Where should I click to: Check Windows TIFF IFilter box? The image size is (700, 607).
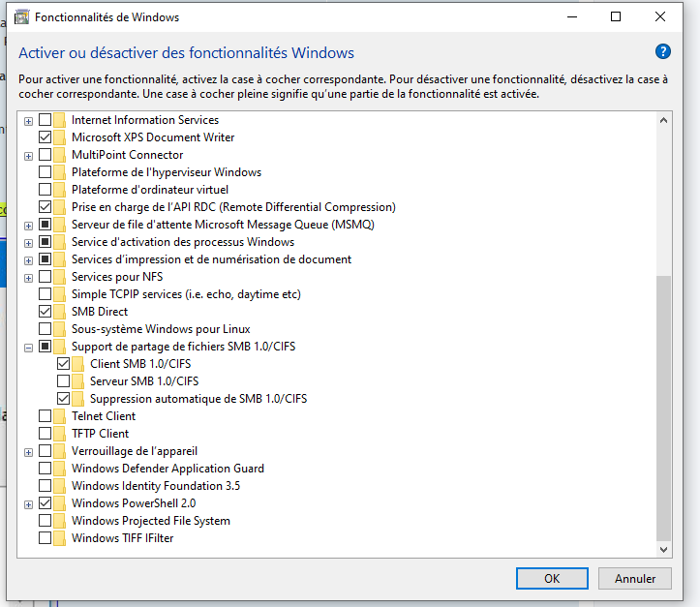point(46,537)
